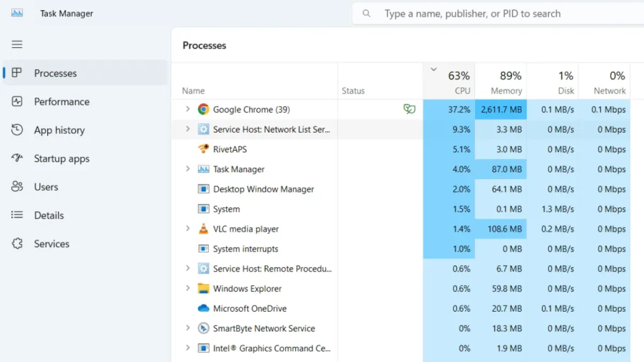Click the Windows Explorer folder icon
The image size is (644, 362).
[203, 288]
